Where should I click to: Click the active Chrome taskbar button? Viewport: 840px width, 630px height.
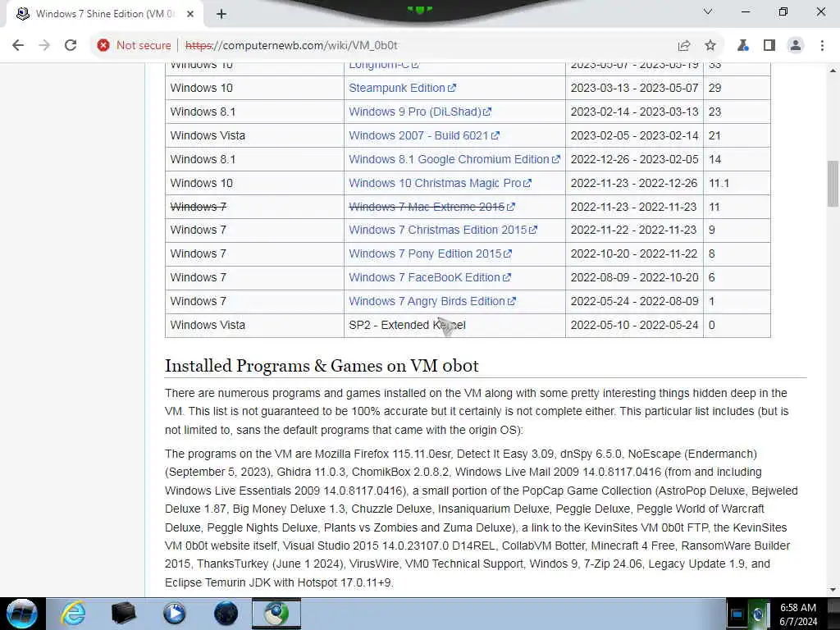(x=276, y=614)
